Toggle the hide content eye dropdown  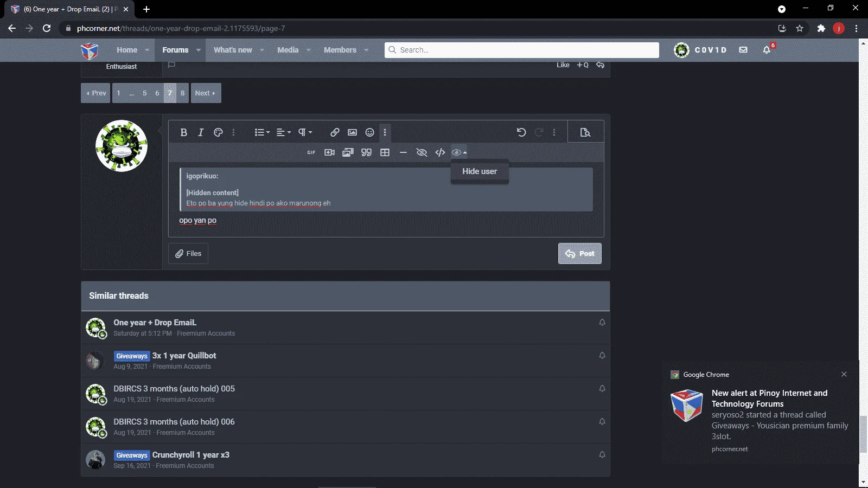(x=459, y=152)
